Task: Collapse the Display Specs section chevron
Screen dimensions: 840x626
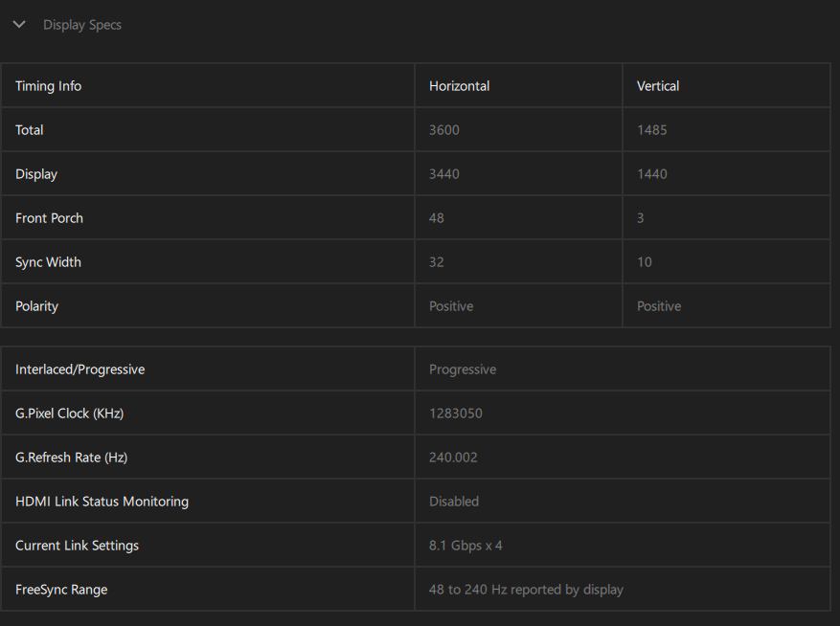Action: pos(19,25)
